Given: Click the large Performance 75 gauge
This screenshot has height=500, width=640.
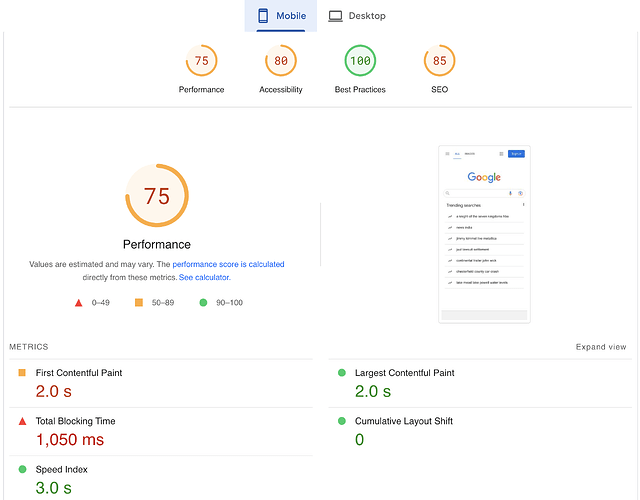Looking at the screenshot, I should [x=157, y=196].
